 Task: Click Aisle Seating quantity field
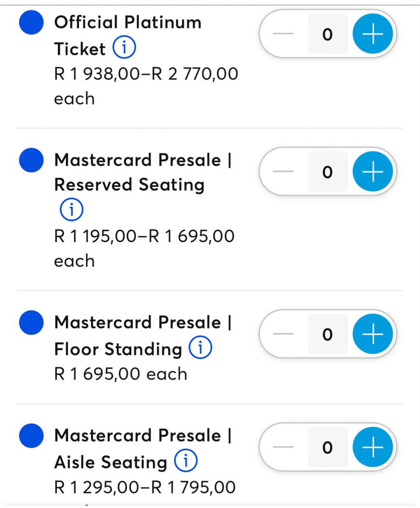[x=327, y=447]
